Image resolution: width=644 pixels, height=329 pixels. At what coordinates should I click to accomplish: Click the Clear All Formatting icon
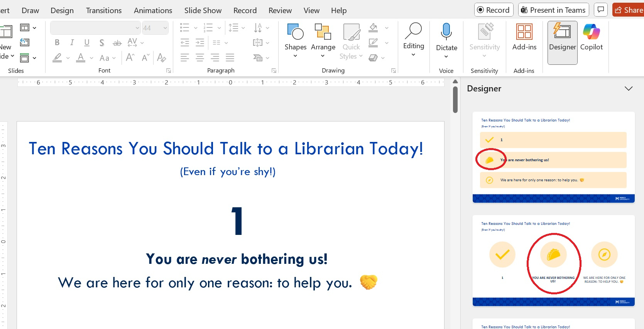click(x=162, y=58)
